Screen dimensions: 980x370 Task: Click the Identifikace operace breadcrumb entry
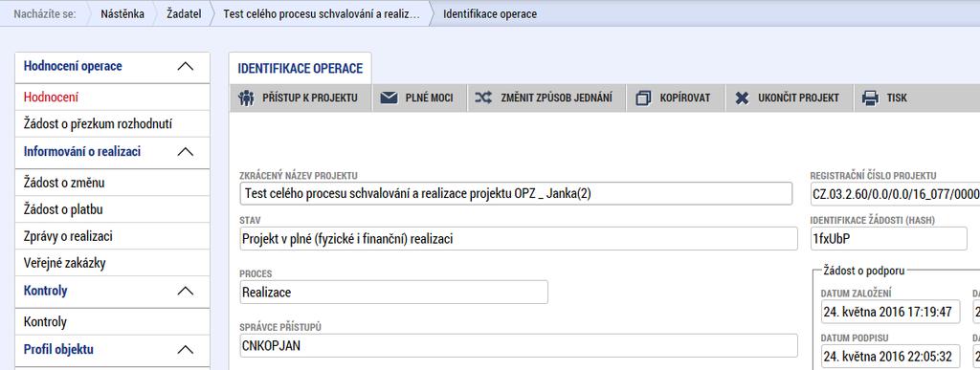click(489, 13)
